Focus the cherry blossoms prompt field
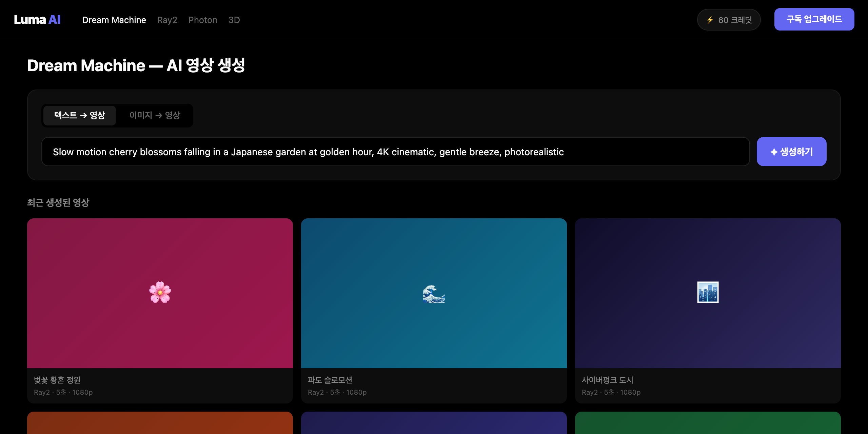This screenshot has height=434, width=868. (x=395, y=152)
